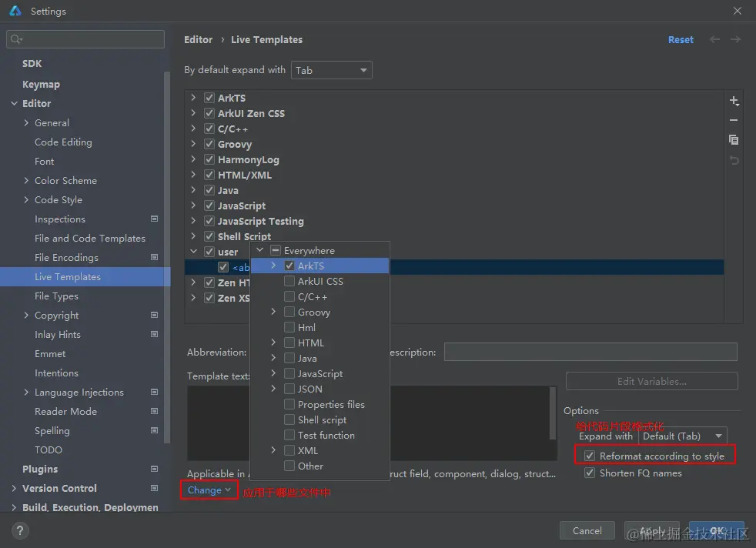The width and height of the screenshot is (756, 548).
Task: Click the Restore deleted templates undo icon
Action: 734,160
